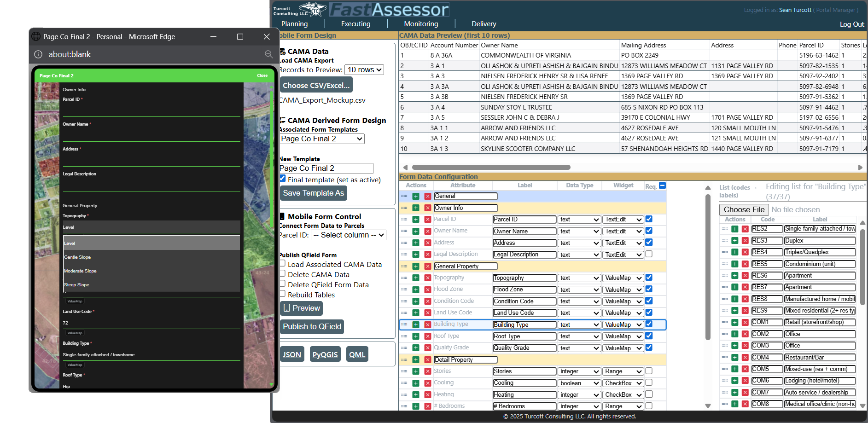The image size is (868, 423).
Task: Open Parcel ID Select column dropdown
Action: pyautogui.click(x=348, y=235)
